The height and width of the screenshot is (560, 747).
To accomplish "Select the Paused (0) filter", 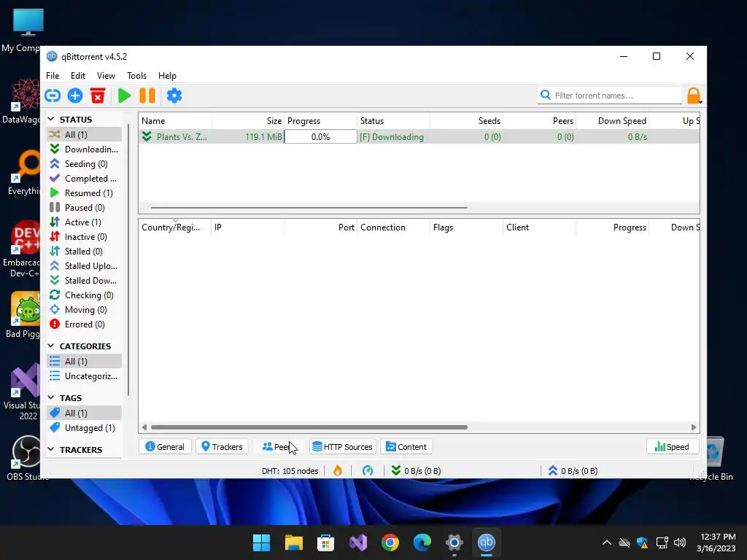I will [85, 208].
